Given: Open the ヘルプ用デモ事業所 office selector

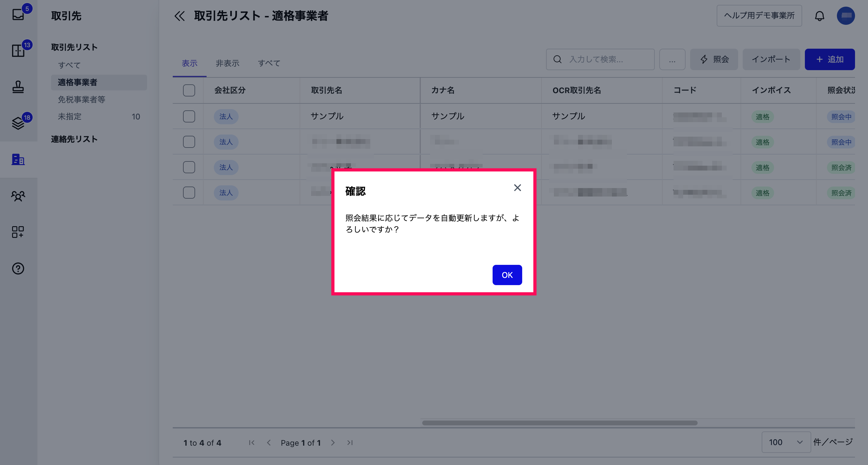Looking at the screenshot, I should (x=759, y=15).
